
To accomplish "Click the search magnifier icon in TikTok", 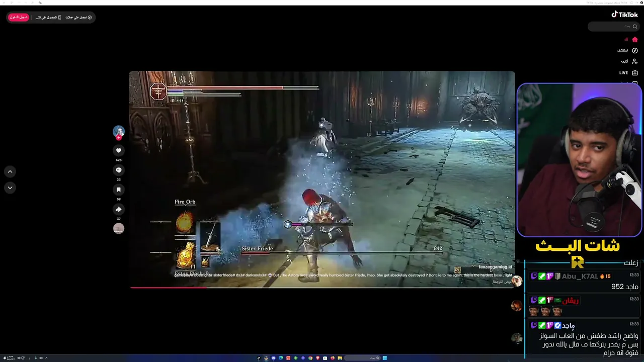I will [x=634, y=26].
